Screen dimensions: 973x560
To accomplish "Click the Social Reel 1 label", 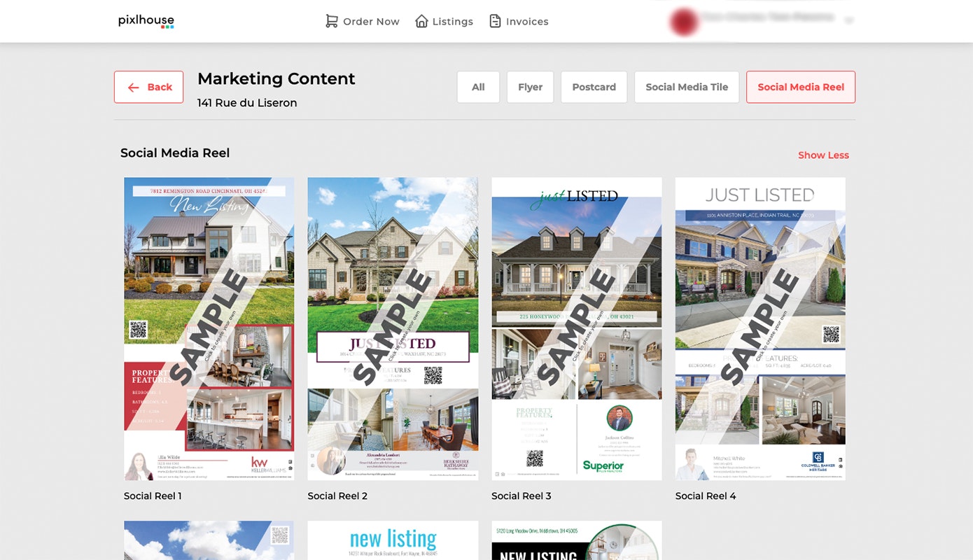I will pyautogui.click(x=153, y=496).
